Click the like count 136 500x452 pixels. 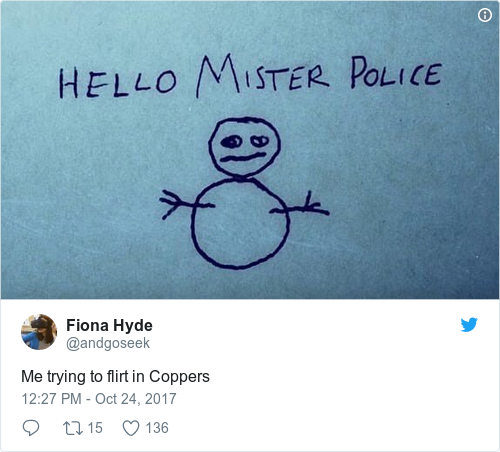pyautogui.click(x=157, y=428)
